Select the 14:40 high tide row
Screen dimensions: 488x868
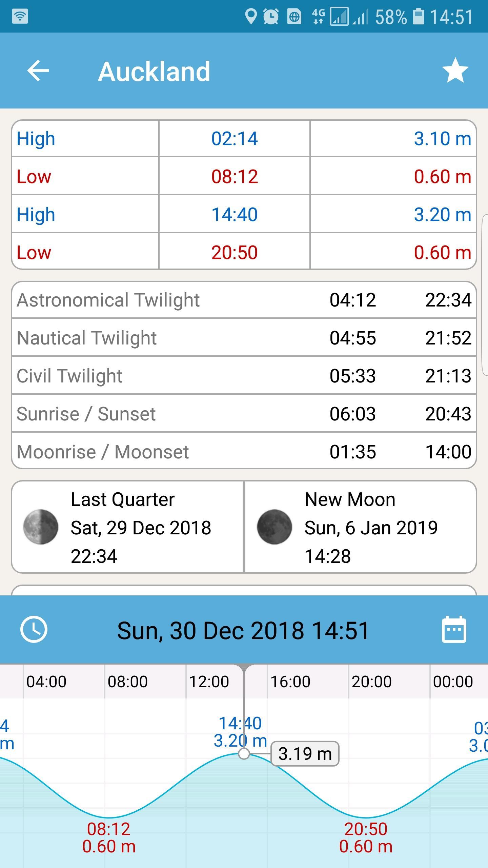(244, 214)
